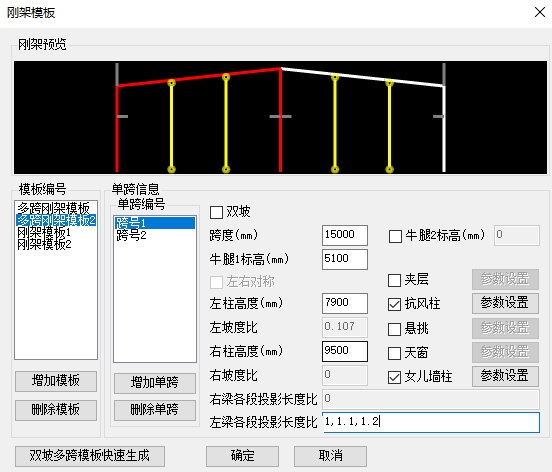Confirm with the 确定 button
The height and width of the screenshot is (472, 552).
coord(242,456)
